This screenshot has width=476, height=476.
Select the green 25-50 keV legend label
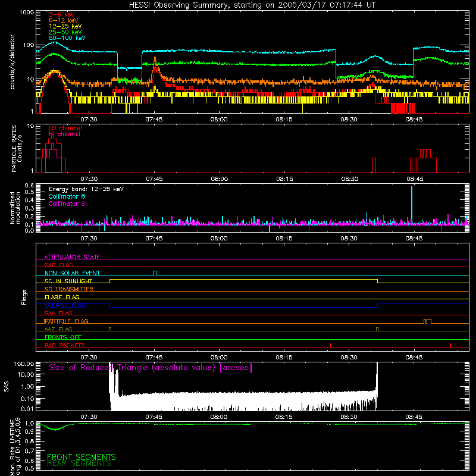click(65, 32)
